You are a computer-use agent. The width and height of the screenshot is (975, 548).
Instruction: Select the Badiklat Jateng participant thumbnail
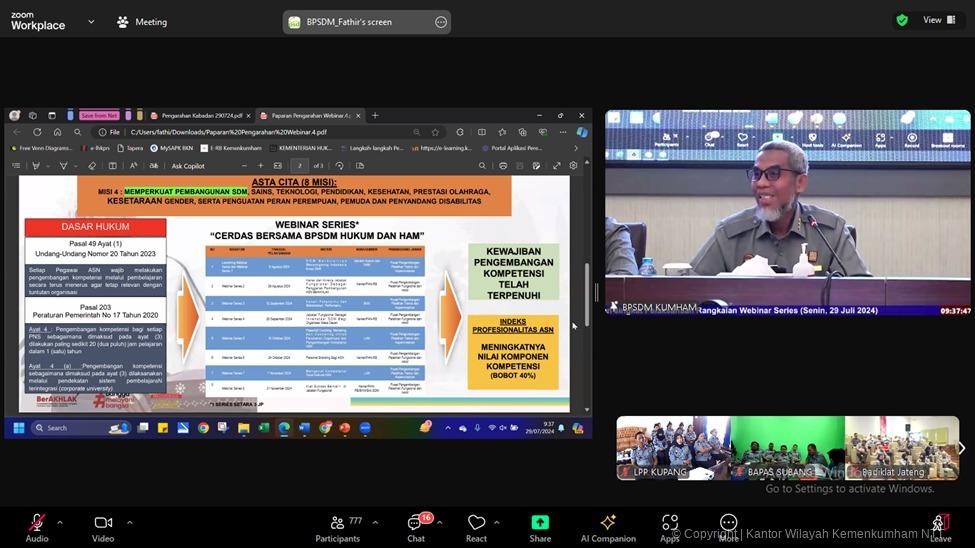click(900, 448)
